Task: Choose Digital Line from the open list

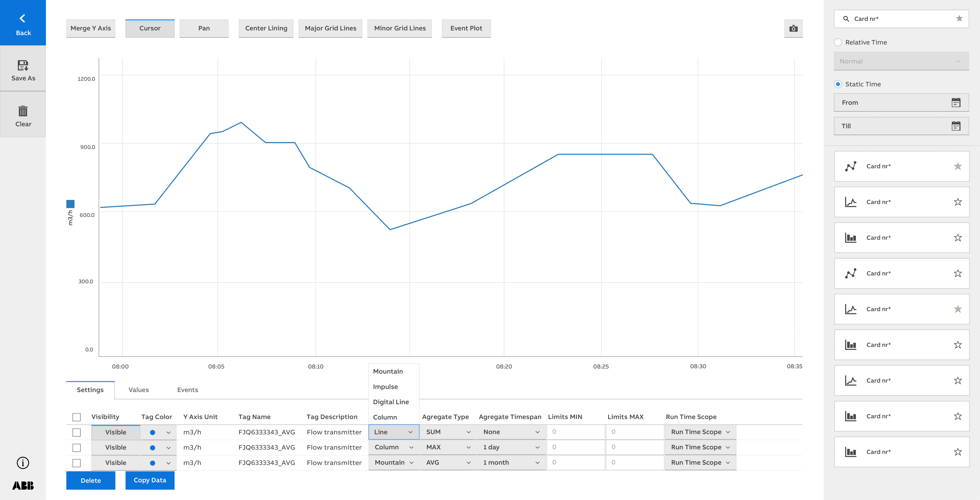Action: pyautogui.click(x=391, y=402)
